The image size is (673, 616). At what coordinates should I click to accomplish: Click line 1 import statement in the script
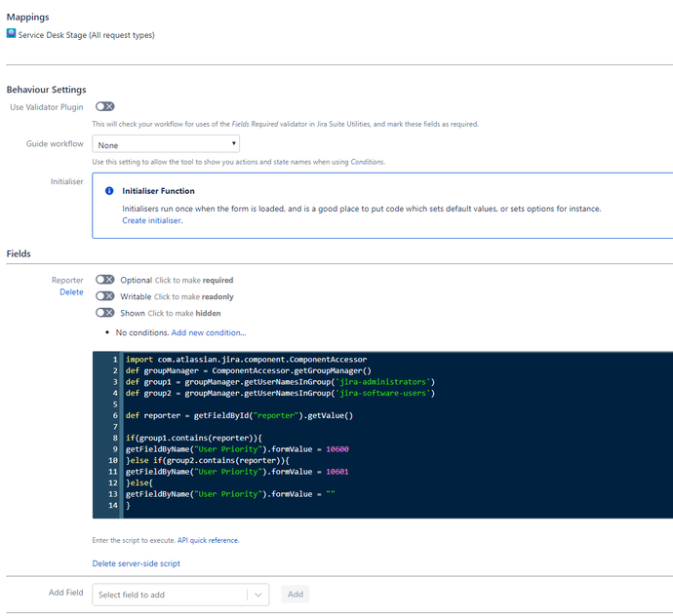point(247,360)
